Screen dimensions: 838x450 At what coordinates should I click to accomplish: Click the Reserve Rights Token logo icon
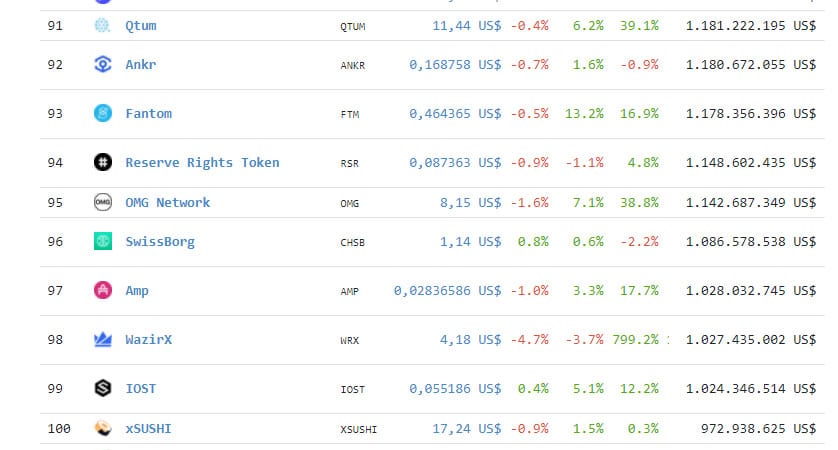(103, 162)
